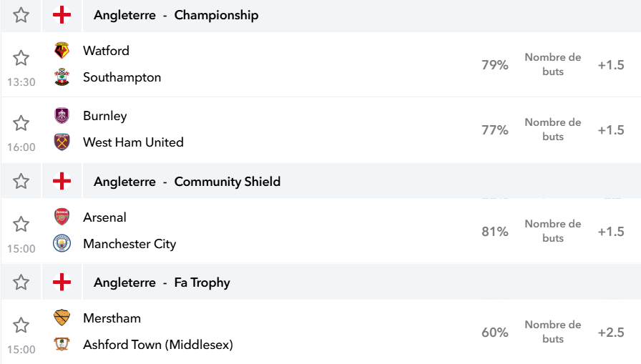Viewport: 641px width, 364px height.
Task: Click the Southampton club crest
Action: coord(62,77)
